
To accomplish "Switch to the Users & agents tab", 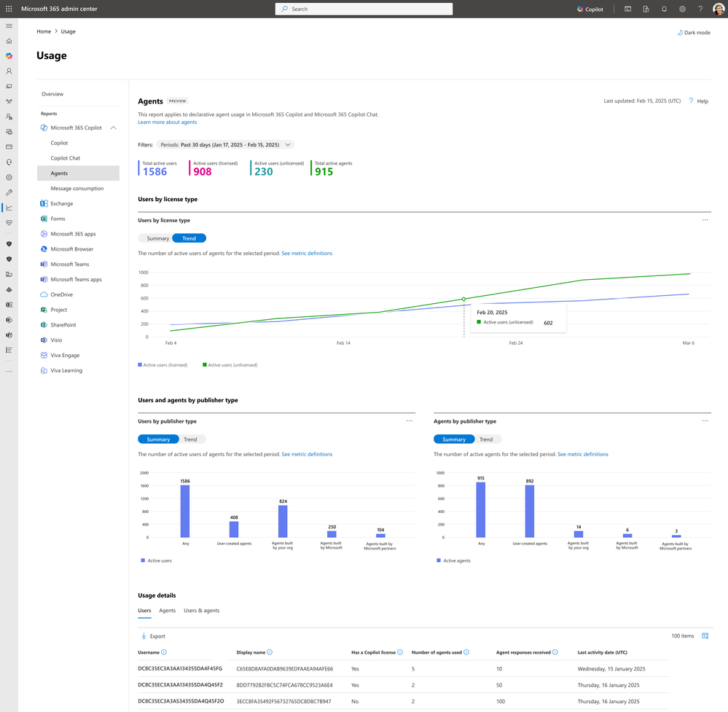I will pos(201,611).
